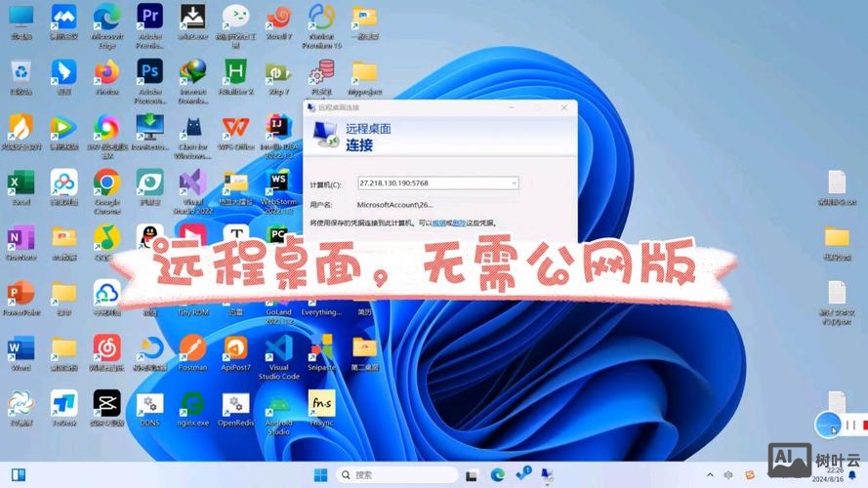Select the GoLand shortcut label
The image size is (868, 488).
coord(278,316)
